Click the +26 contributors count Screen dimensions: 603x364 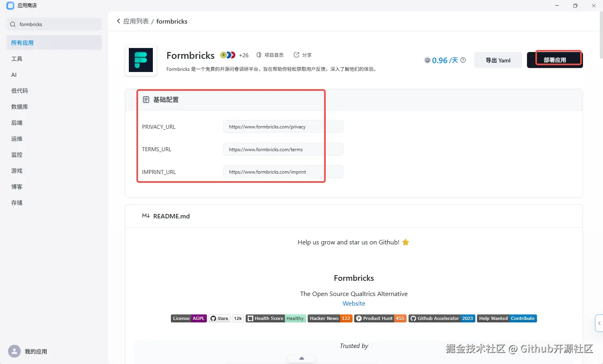[x=244, y=55]
